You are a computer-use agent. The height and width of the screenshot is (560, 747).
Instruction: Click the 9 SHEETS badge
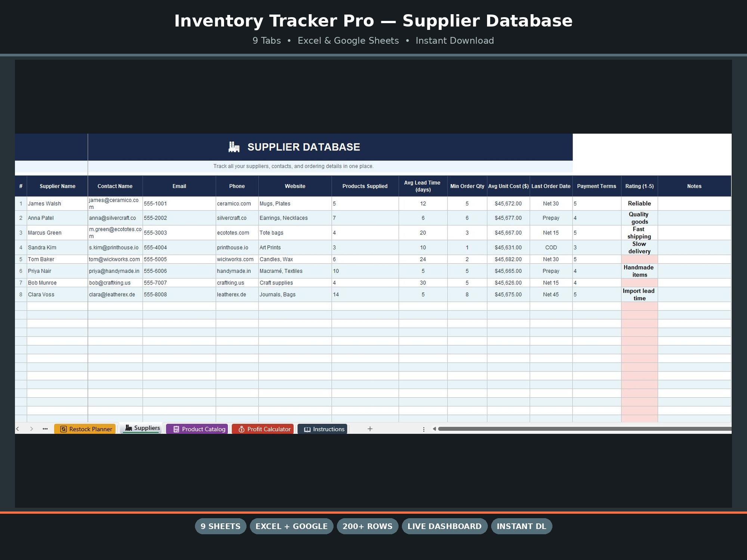(x=220, y=526)
